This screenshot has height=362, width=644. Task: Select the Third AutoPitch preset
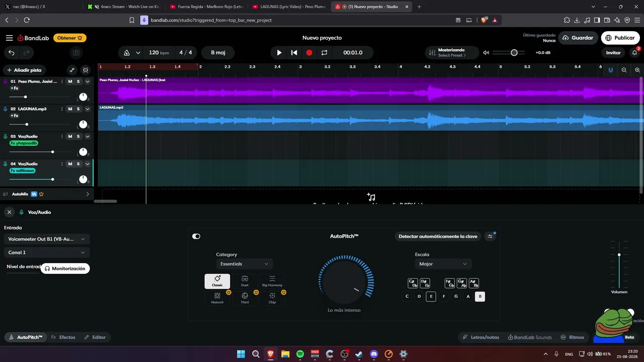[x=245, y=298]
